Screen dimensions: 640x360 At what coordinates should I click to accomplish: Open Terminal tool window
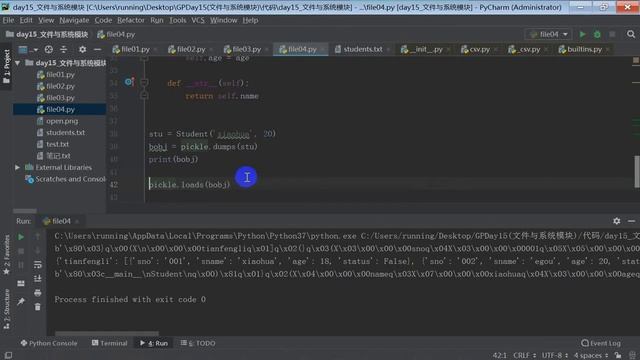(109, 343)
